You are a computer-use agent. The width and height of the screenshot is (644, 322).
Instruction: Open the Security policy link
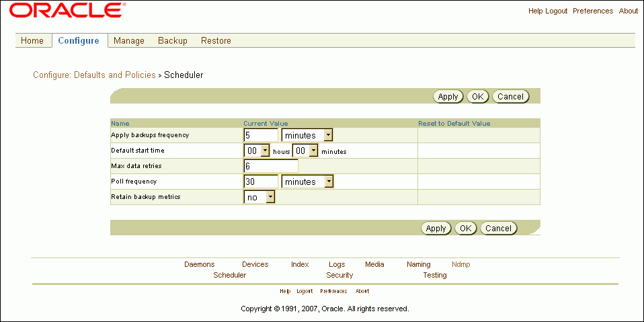[339, 275]
